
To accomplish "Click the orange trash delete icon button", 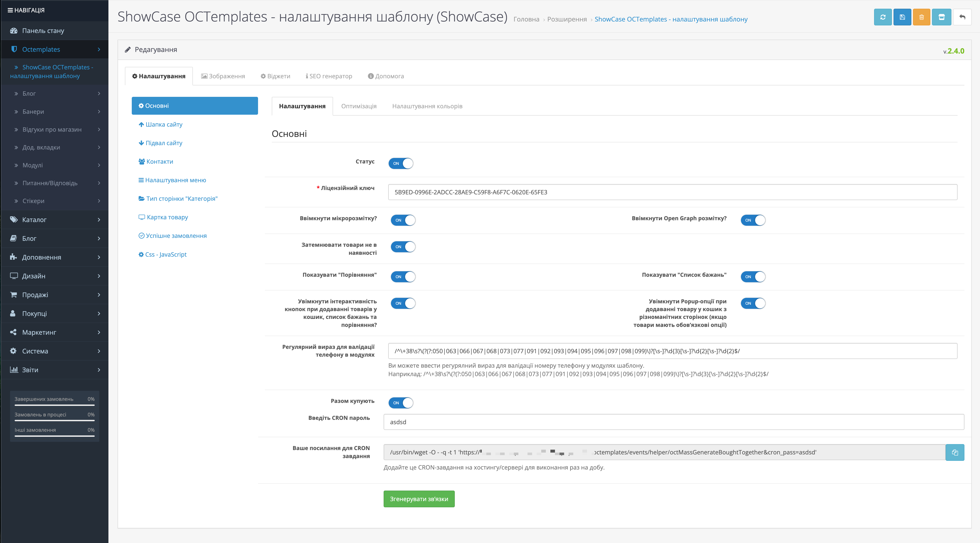I will [921, 17].
